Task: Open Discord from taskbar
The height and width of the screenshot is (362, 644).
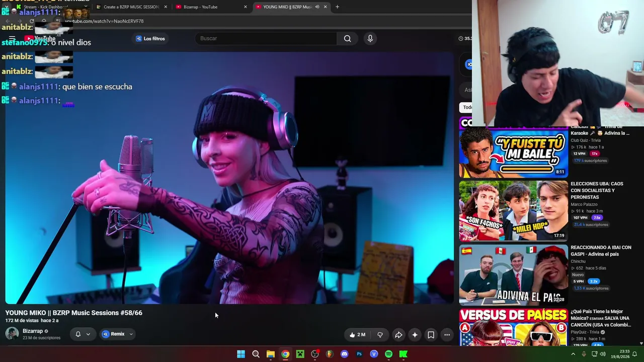Action: (344, 354)
